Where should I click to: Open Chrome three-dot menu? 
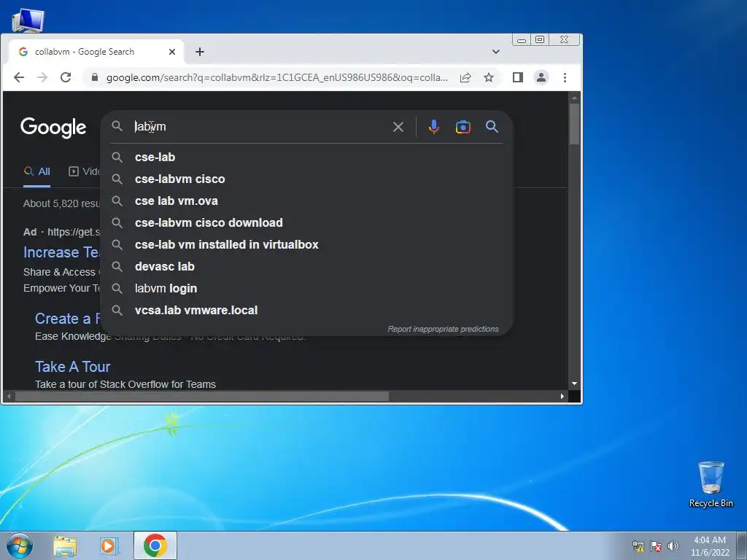pos(565,77)
